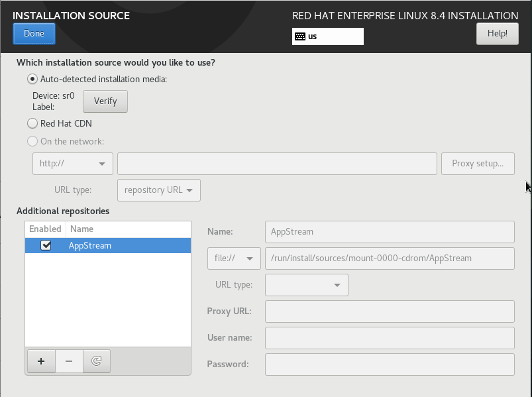
Task: Click the us keyboard layout indicator
Action: coord(328,36)
